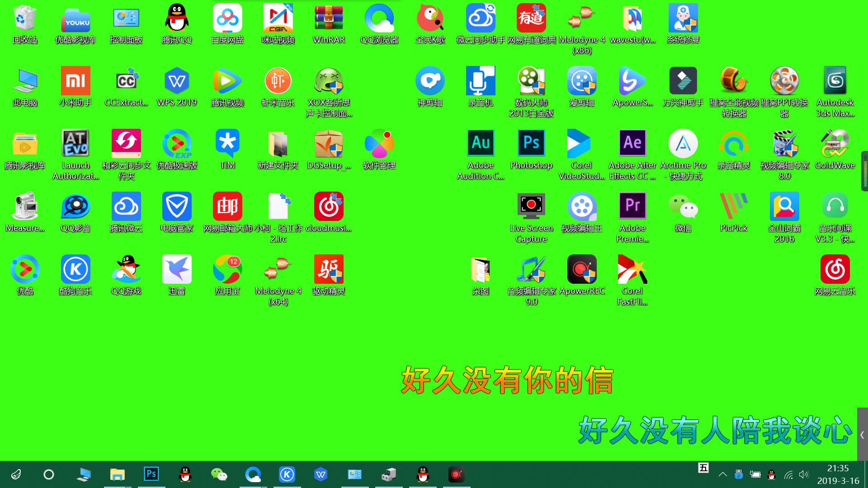This screenshot has height=488, width=868.
Task: Open Photoshop from the desktop
Action: point(531,142)
